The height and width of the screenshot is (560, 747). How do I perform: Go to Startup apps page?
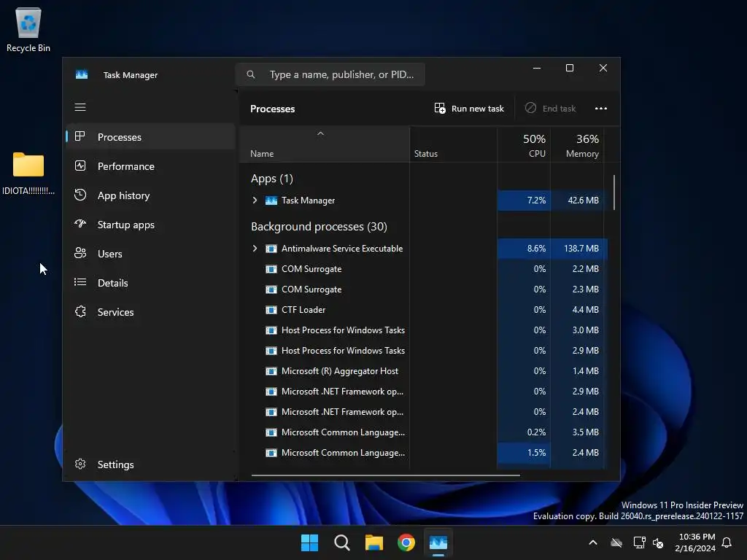pos(150,225)
